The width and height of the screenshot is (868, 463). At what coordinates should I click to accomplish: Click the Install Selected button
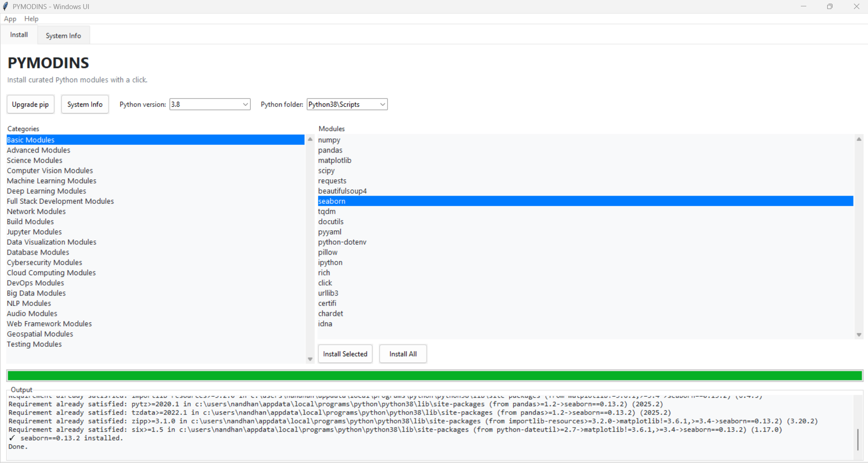(x=345, y=354)
